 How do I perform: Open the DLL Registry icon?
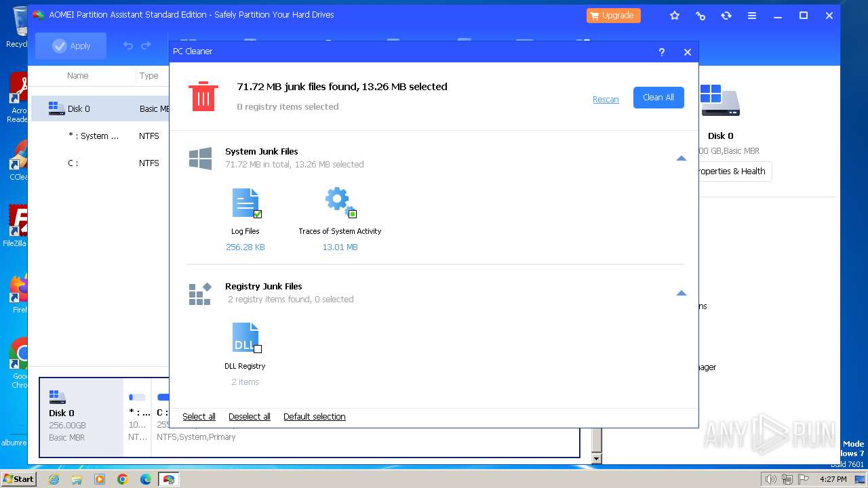(x=245, y=338)
